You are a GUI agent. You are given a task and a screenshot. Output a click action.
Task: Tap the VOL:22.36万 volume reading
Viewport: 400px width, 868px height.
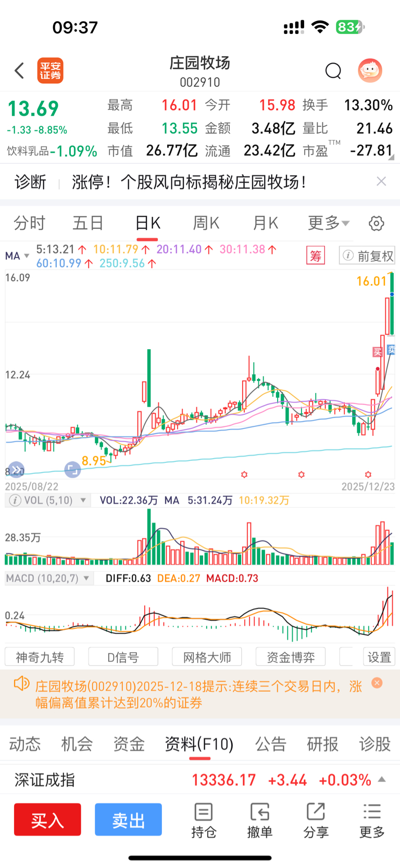pos(129,500)
